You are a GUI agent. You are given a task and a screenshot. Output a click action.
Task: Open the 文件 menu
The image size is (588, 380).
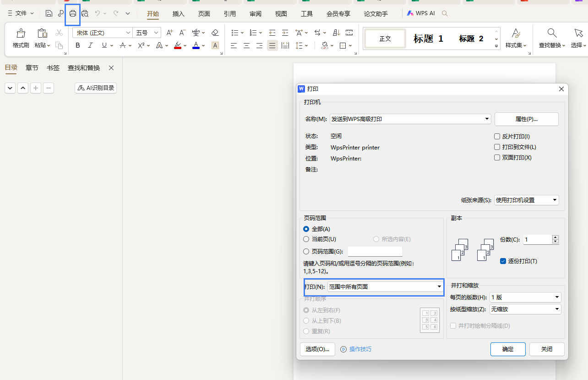coord(21,13)
